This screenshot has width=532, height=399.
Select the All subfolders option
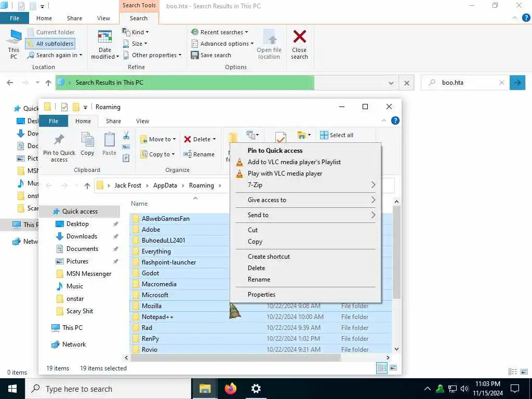coord(50,44)
